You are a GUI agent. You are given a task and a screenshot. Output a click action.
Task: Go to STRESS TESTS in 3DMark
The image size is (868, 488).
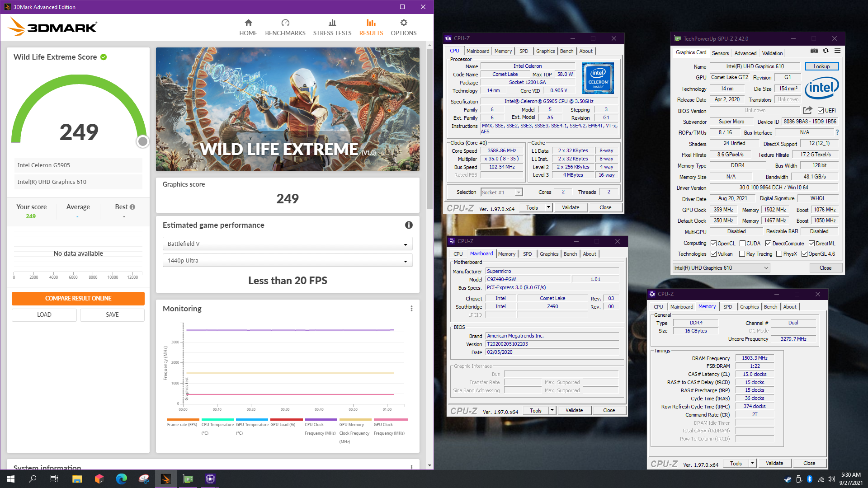tap(332, 28)
